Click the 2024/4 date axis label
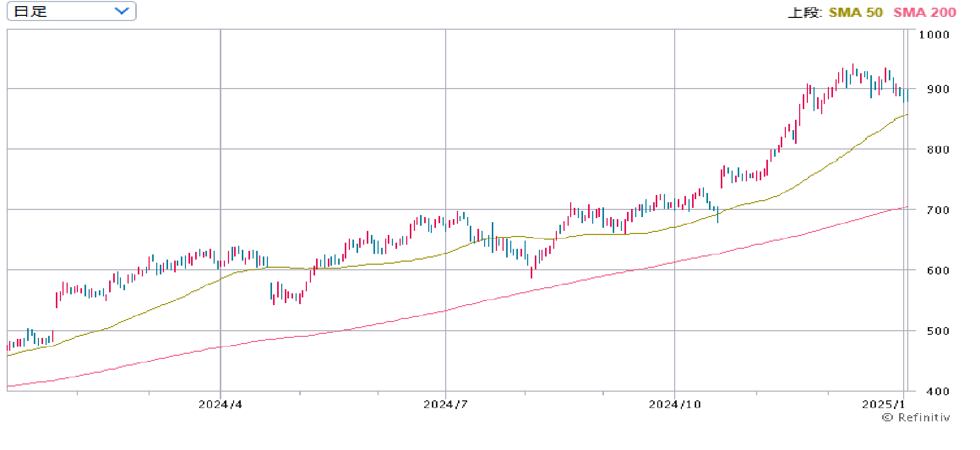 pos(220,404)
